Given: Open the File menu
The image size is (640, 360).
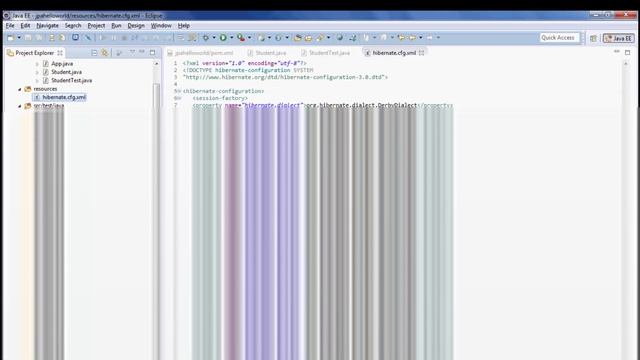Looking at the screenshot, I should (x=10, y=25).
